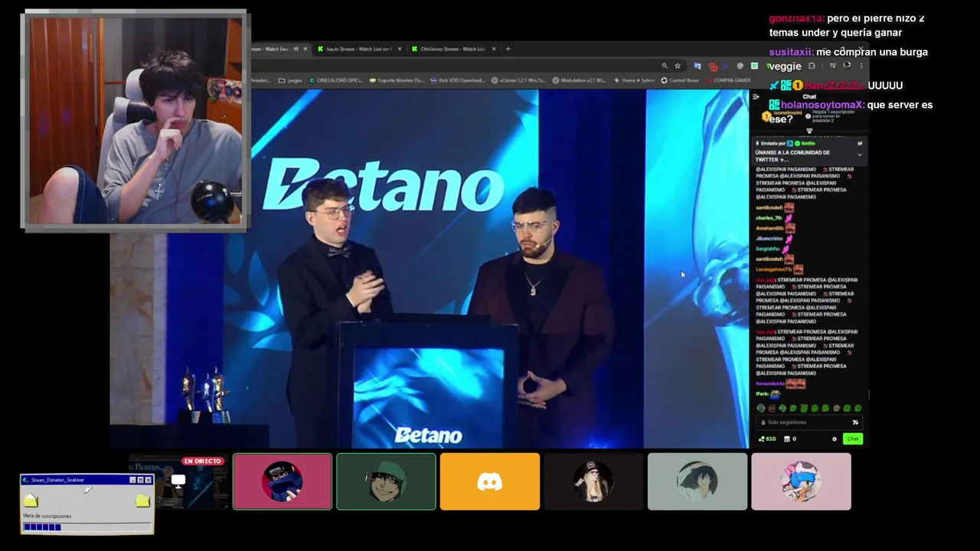
Task: Close the Chhiinnoo Stream tab
Action: [493, 49]
